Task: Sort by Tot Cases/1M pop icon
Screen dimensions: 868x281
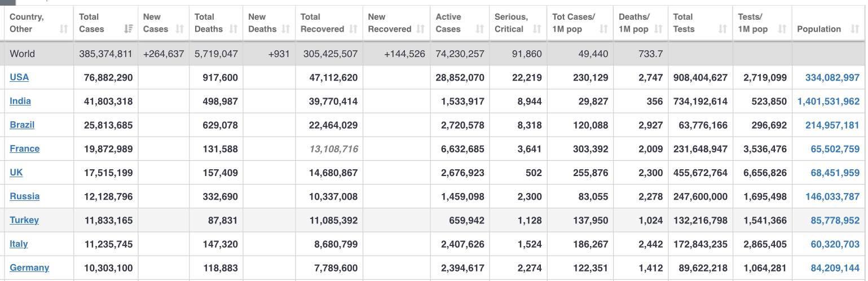Action: pos(603,29)
